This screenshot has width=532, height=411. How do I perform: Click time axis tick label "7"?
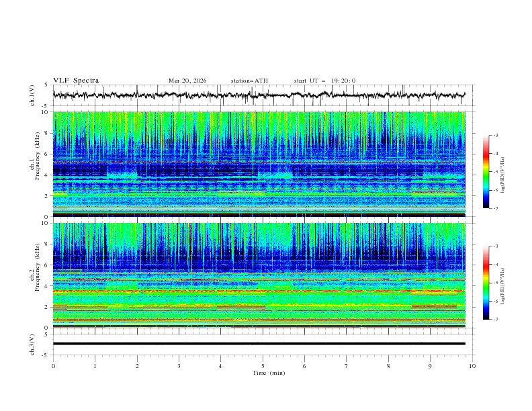click(347, 366)
